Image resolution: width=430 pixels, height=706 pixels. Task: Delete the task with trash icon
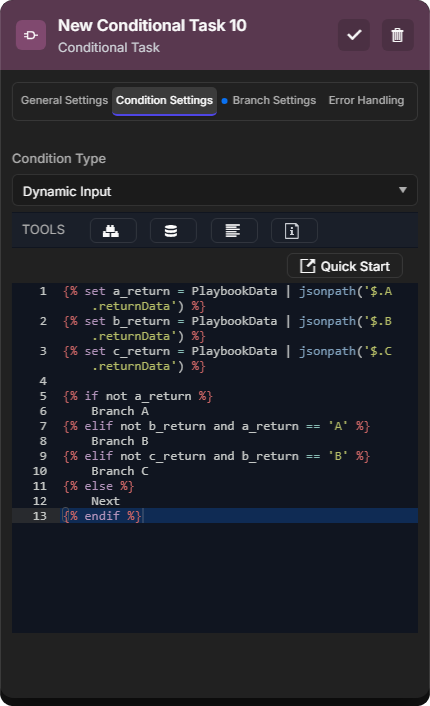(x=397, y=35)
